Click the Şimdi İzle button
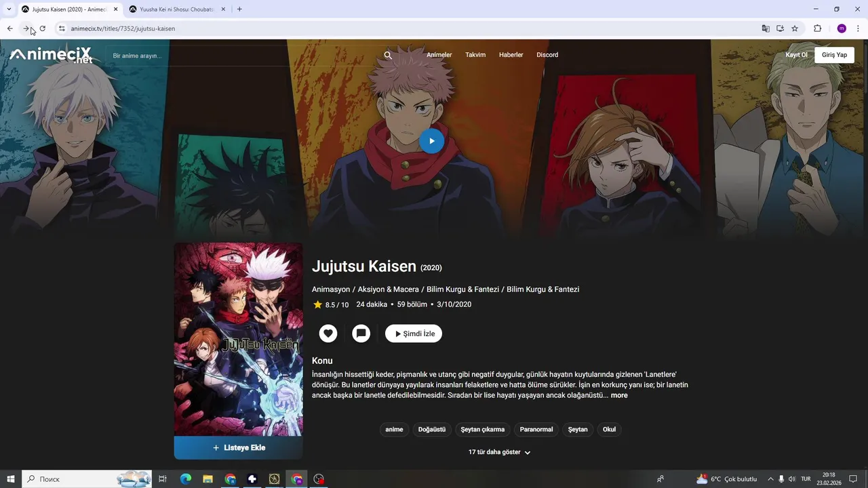This screenshot has height=488, width=868. (414, 333)
